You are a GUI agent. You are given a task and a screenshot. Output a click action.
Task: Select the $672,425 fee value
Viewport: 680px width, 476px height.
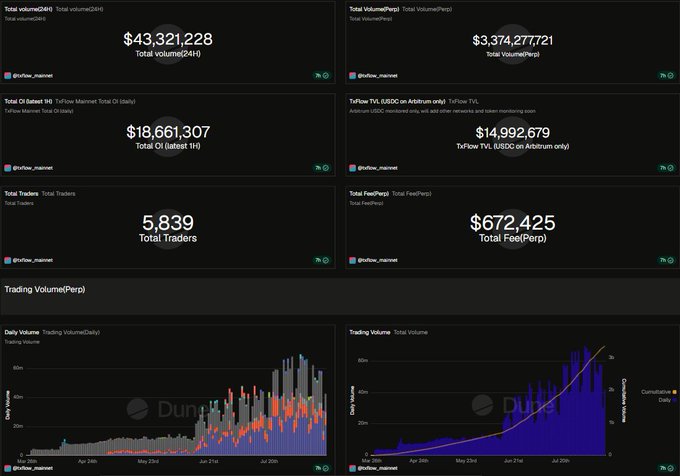click(513, 223)
